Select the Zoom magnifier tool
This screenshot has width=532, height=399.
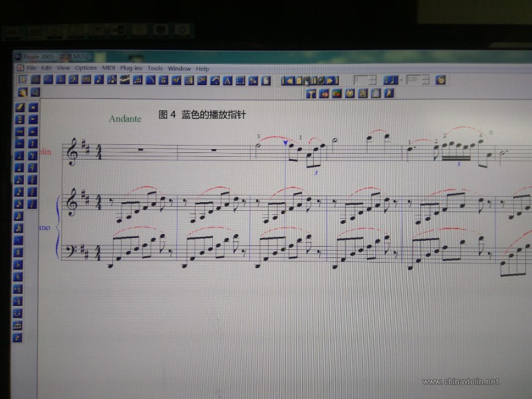pyautogui.click(x=35, y=92)
